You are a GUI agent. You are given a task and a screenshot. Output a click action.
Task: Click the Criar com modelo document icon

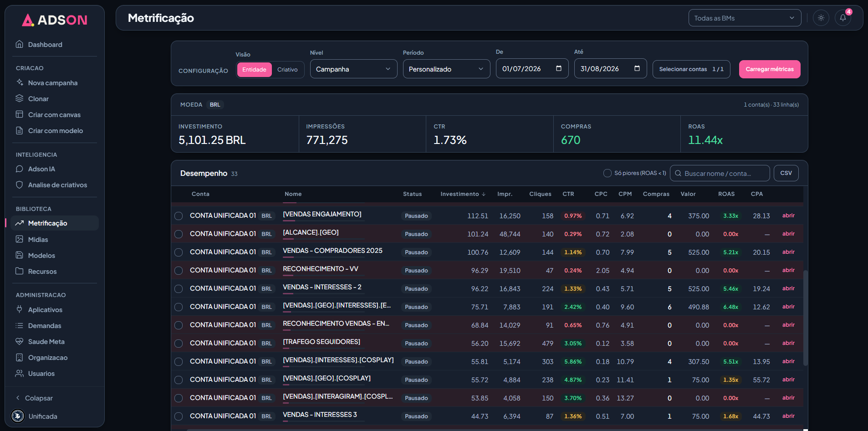pos(19,130)
